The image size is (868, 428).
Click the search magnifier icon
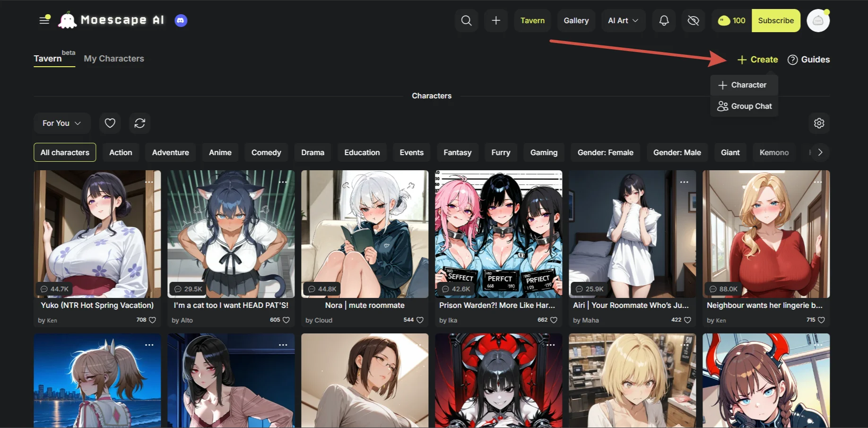pos(467,20)
